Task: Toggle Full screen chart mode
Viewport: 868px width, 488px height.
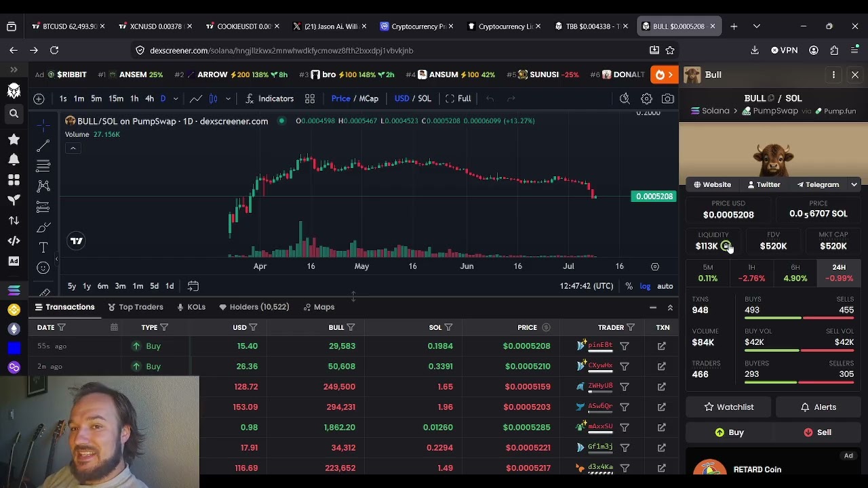Action: (458, 98)
